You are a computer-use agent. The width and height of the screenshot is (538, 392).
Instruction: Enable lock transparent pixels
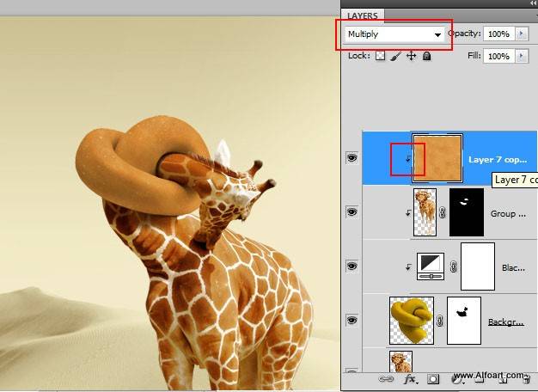tap(380, 56)
